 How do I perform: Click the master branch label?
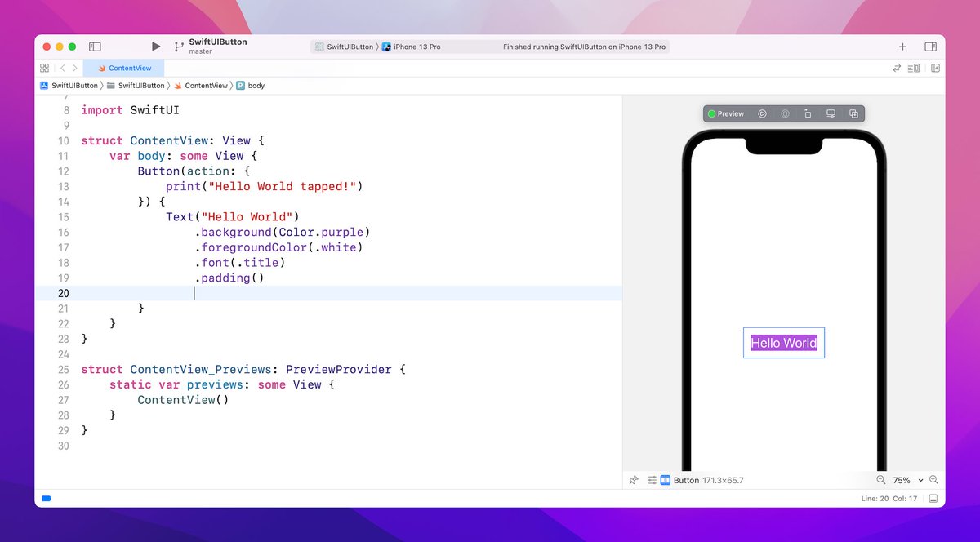pos(200,51)
